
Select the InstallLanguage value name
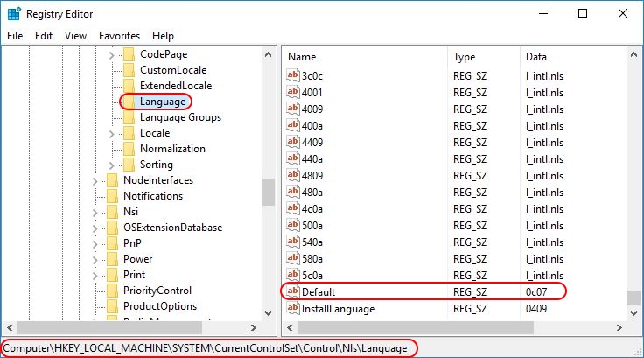338,309
